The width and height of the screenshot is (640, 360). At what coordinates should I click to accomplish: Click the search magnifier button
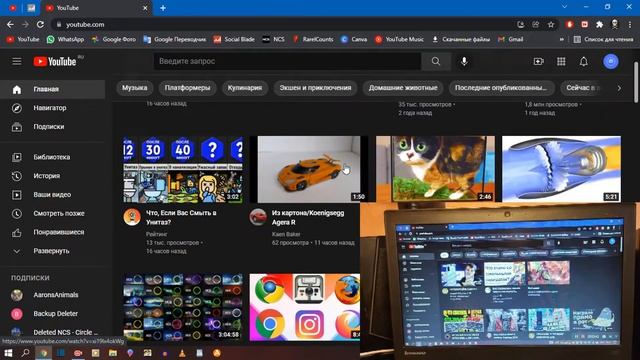point(436,61)
